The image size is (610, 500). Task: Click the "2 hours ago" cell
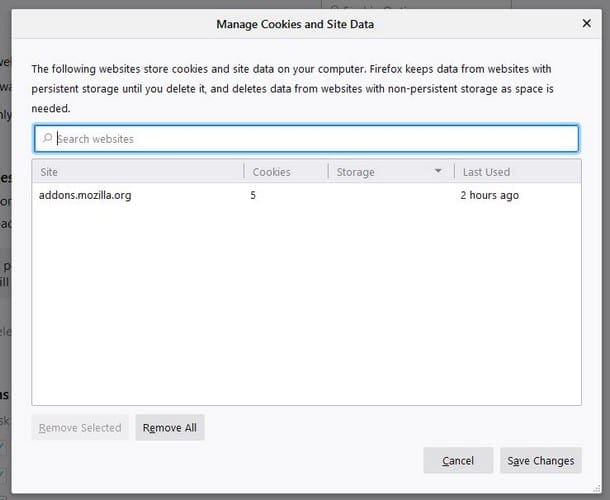coord(489,195)
